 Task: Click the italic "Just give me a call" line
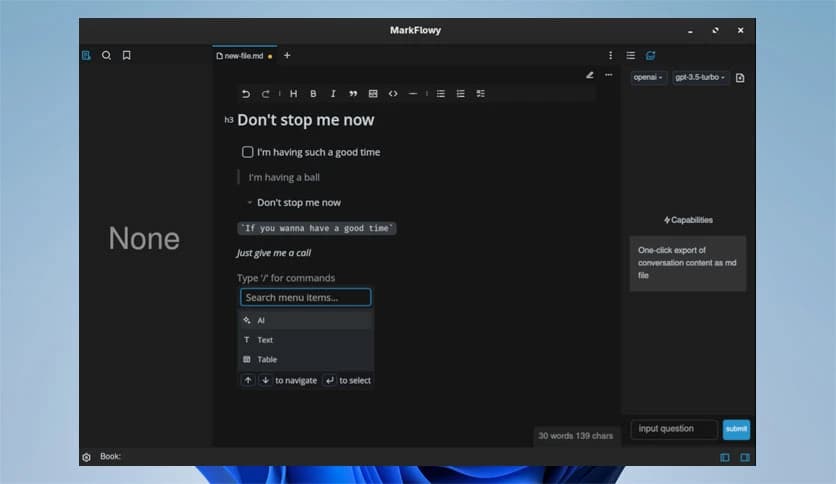point(274,253)
